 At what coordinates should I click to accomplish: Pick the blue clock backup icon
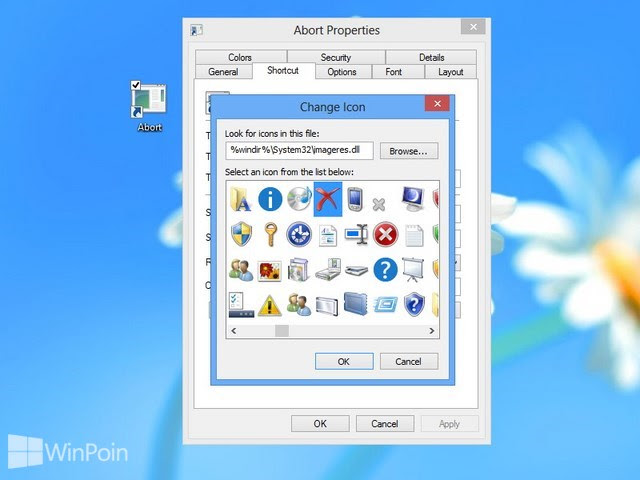click(299, 235)
